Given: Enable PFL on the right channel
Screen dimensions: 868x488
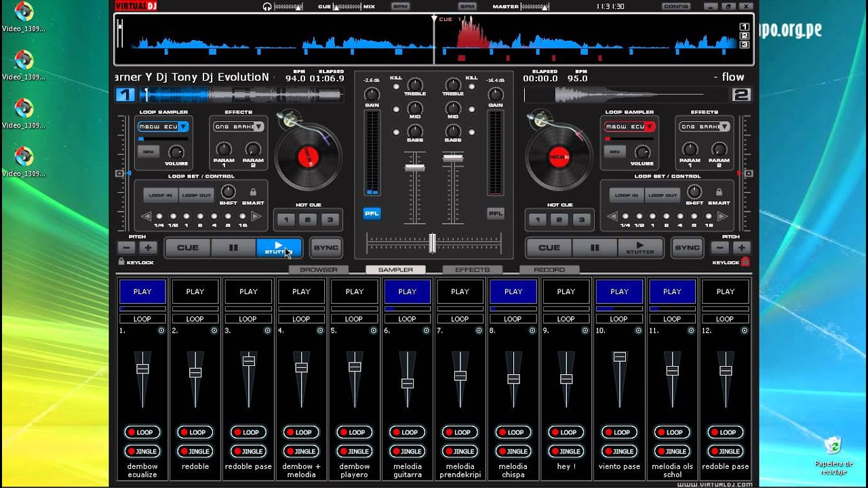Looking at the screenshot, I should click(x=496, y=213).
